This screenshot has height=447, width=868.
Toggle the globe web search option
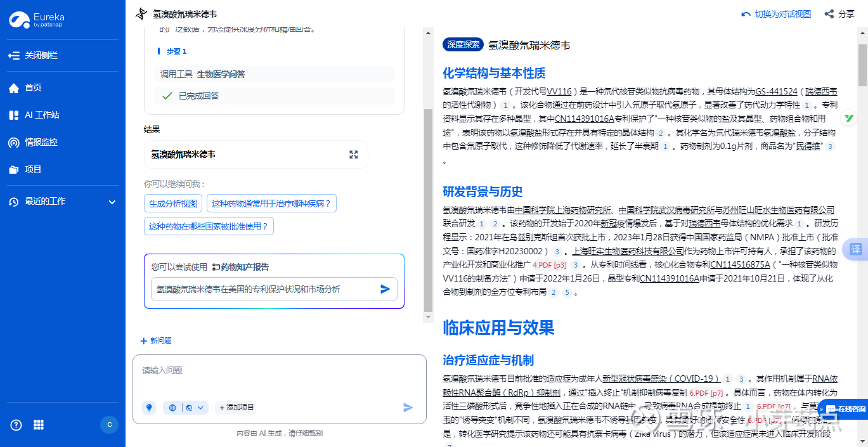pos(172,408)
